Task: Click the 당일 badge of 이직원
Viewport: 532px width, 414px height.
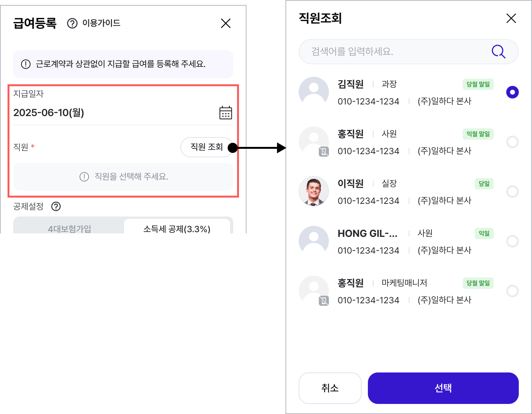Action: 484,184
